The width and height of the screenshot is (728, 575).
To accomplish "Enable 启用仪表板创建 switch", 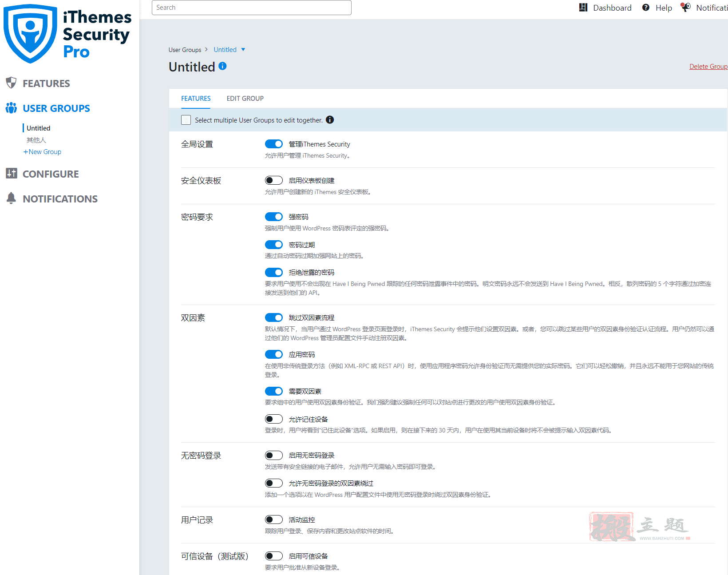I will tap(274, 180).
